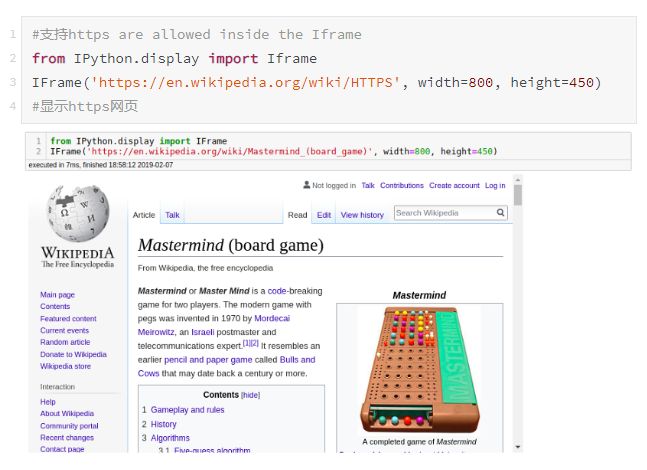Jump to Gameplay and rules section
Image resolution: width=647 pixels, height=470 pixels.
pos(187,410)
